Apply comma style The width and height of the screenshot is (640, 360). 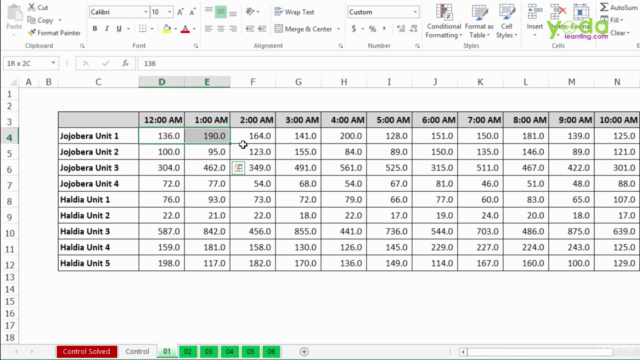point(384,29)
